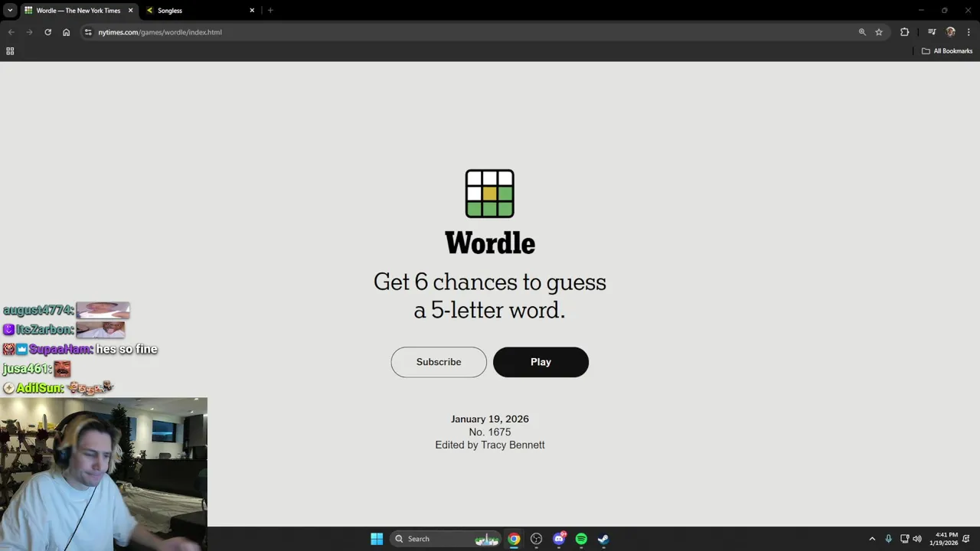Bookmark this page with the star
Image resolution: width=980 pixels, height=551 pixels.
pyautogui.click(x=879, y=32)
